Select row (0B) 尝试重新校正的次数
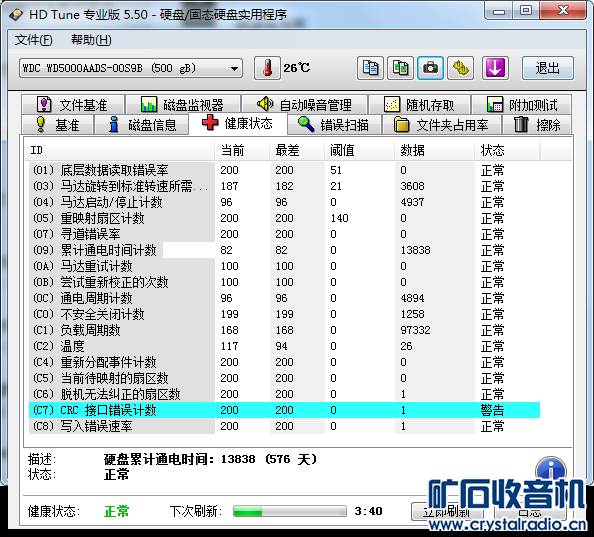 pos(284,282)
